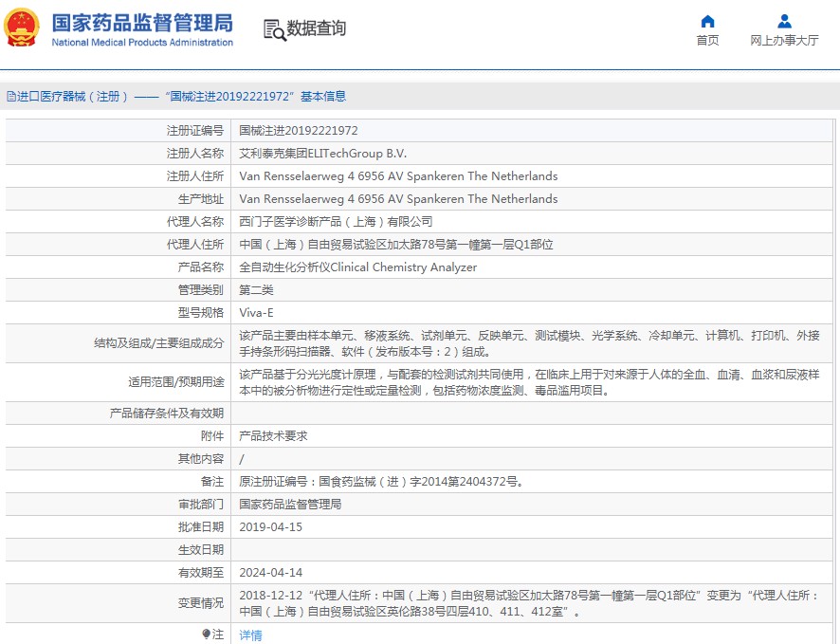Go to 网上办事大厅 text label
Image resolution: width=840 pixels, height=644 pixels.
pos(784,40)
